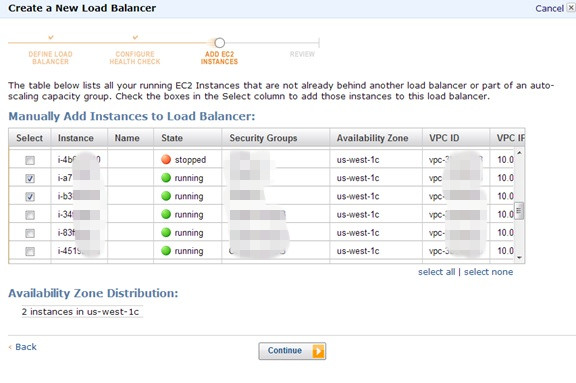Open the Configure Health Check step
This screenshot has width=576, height=383.
135,58
